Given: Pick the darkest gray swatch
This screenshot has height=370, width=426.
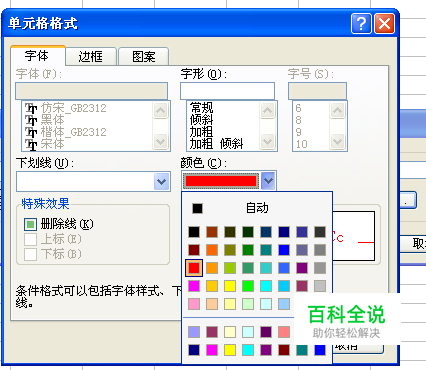Looking at the screenshot, I should 320,232.
